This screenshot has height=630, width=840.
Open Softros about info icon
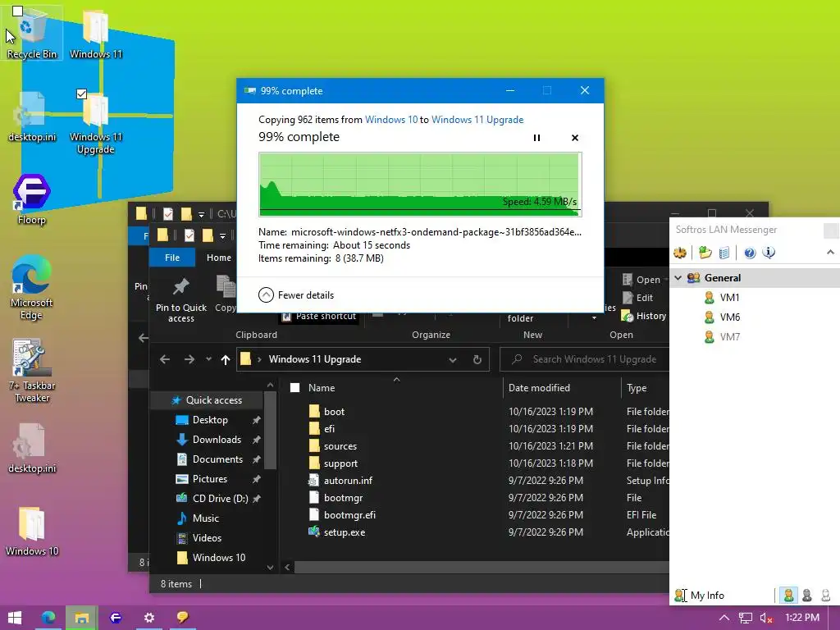[x=769, y=253]
